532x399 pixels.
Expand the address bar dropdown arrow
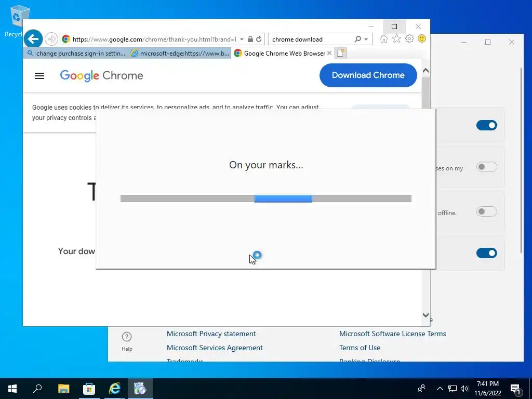242,39
